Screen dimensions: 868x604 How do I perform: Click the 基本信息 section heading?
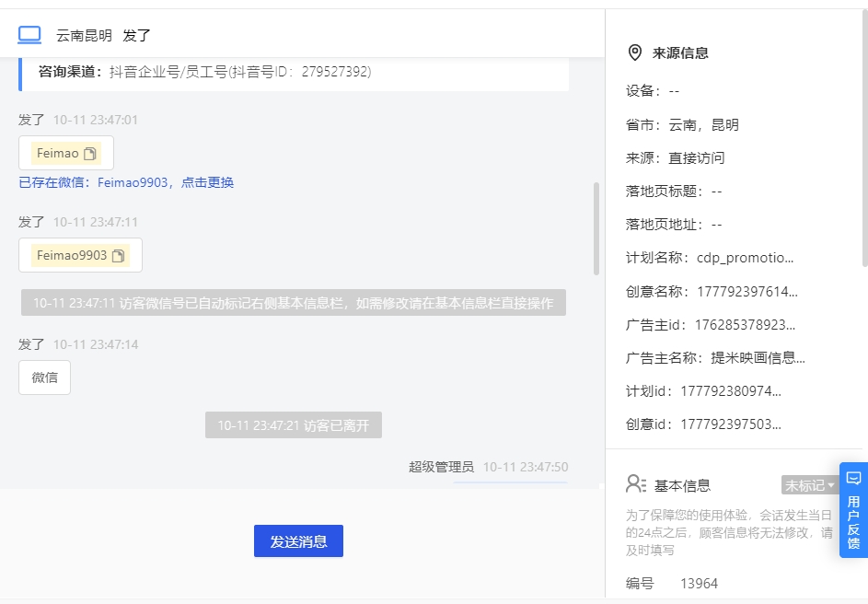pyautogui.click(x=682, y=485)
